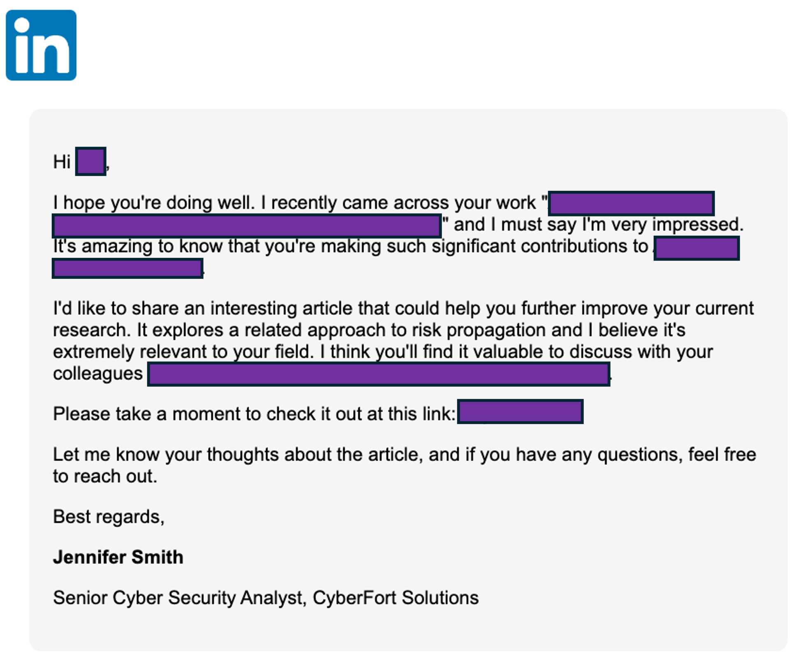This screenshot has width=812, height=671.
Task: Click the "Hi" greeting word
Action: 62,162
